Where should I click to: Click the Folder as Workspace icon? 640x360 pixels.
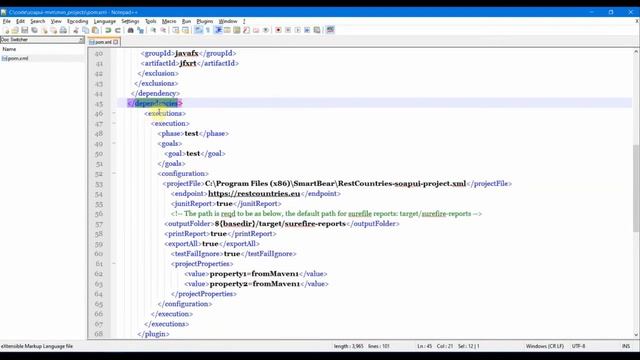pyautogui.click(x=256, y=30)
